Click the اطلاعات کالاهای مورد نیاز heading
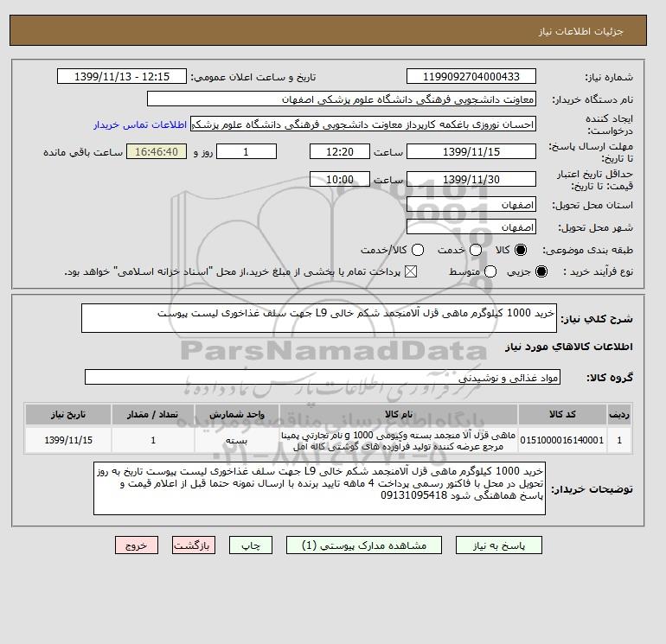 [x=569, y=347]
